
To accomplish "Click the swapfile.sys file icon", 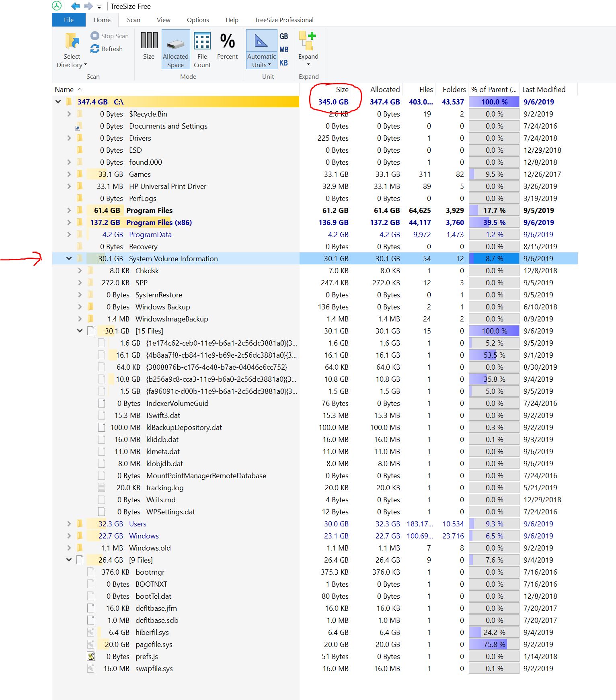I will 91,668.
